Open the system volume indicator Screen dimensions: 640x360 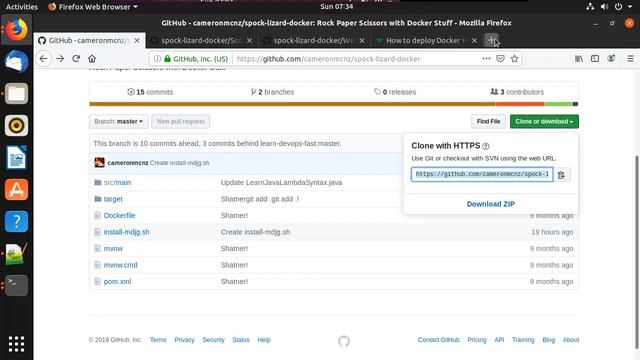tap(604, 7)
